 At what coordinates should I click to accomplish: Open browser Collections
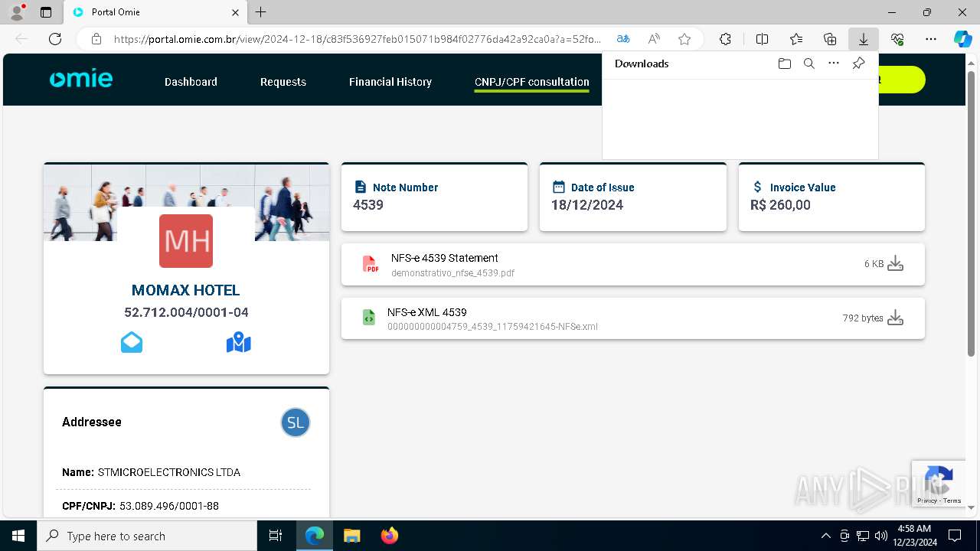[x=830, y=39]
